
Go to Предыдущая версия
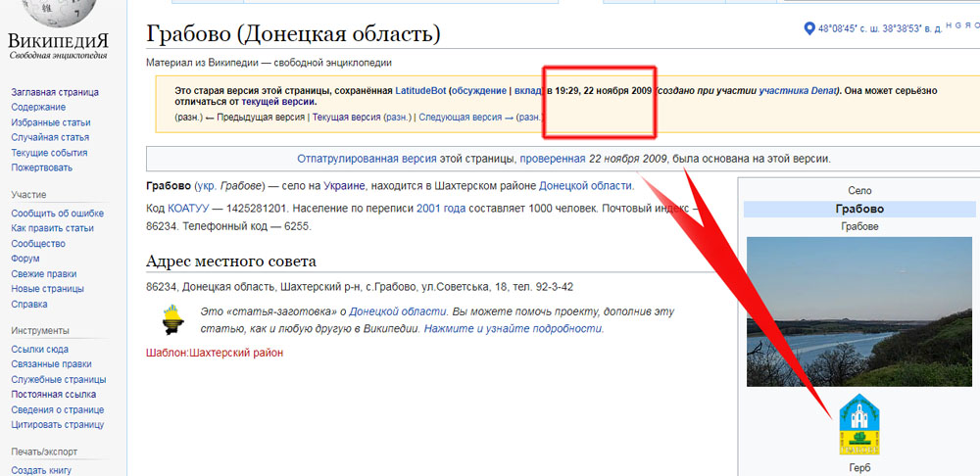(261, 117)
